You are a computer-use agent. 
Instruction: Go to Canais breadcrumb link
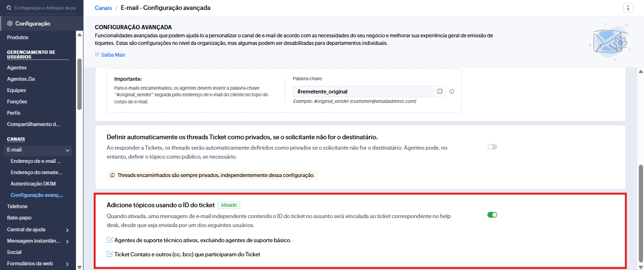103,8
